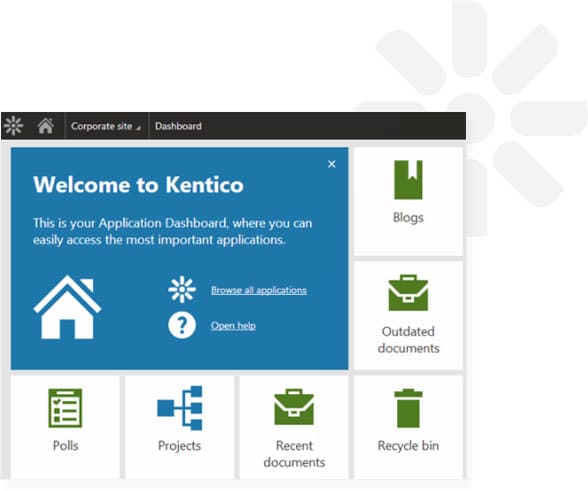Click the Recycle bin label
The image size is (588, 491).
click(x=408, y=446)
